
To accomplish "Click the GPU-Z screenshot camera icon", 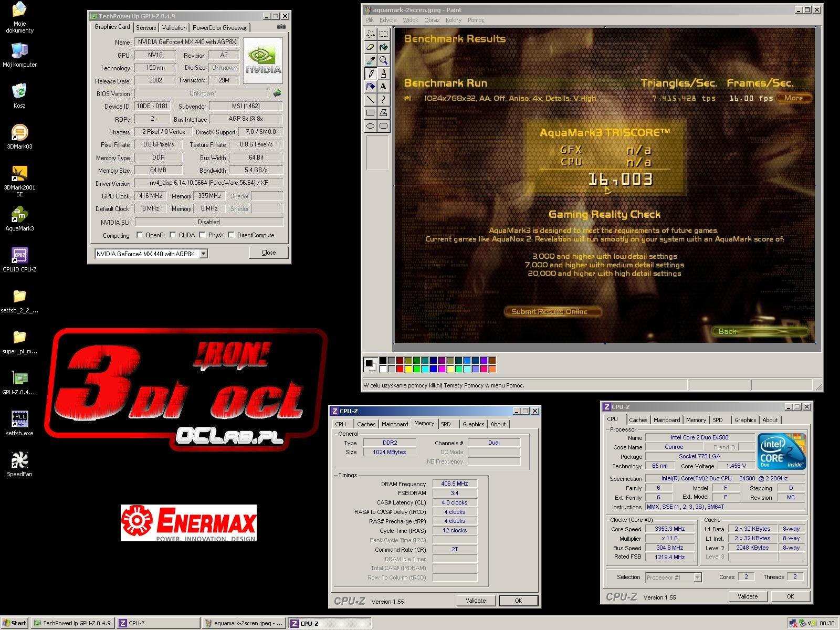I will [x=281, y=27].
